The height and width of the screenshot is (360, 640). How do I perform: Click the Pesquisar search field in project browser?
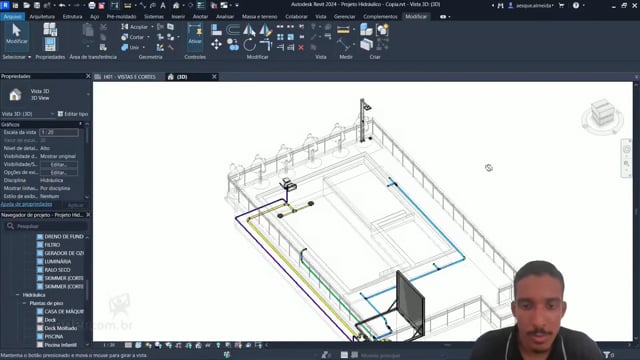click(45, 226)
